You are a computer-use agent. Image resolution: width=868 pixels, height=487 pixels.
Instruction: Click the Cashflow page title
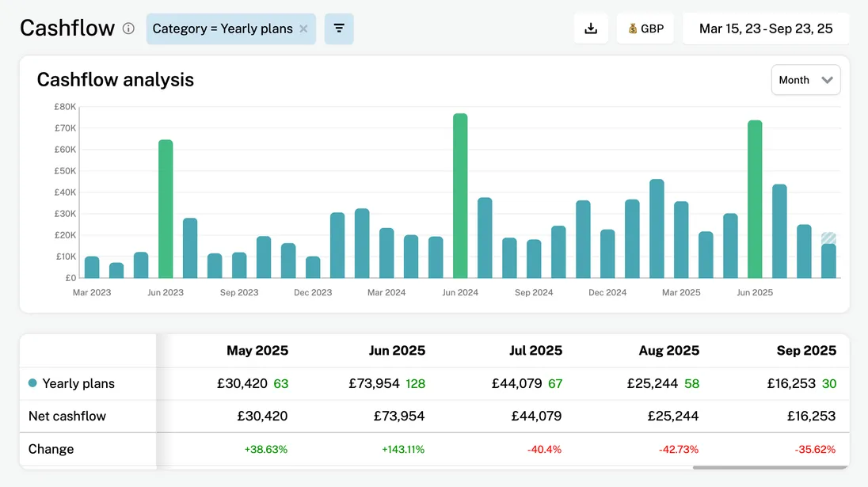(x=67, y=29)
